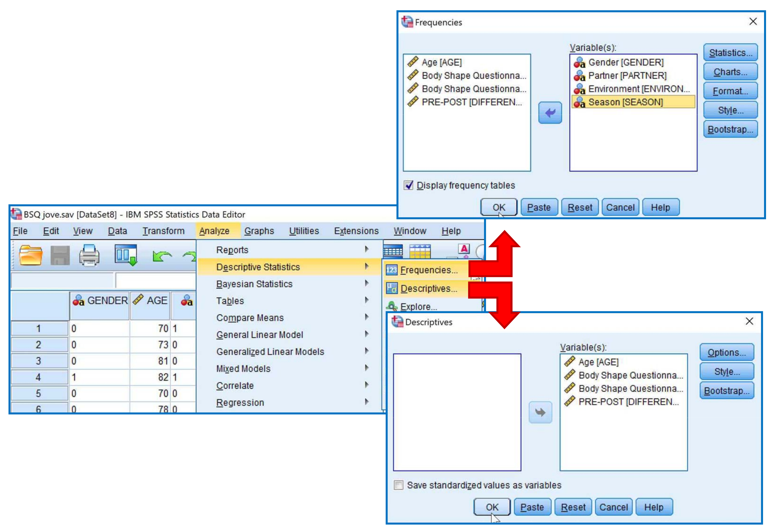The width and height of the screenshot is (769, 532).
Task: Open the Transform menu
Action: click(x=163, y=231)
